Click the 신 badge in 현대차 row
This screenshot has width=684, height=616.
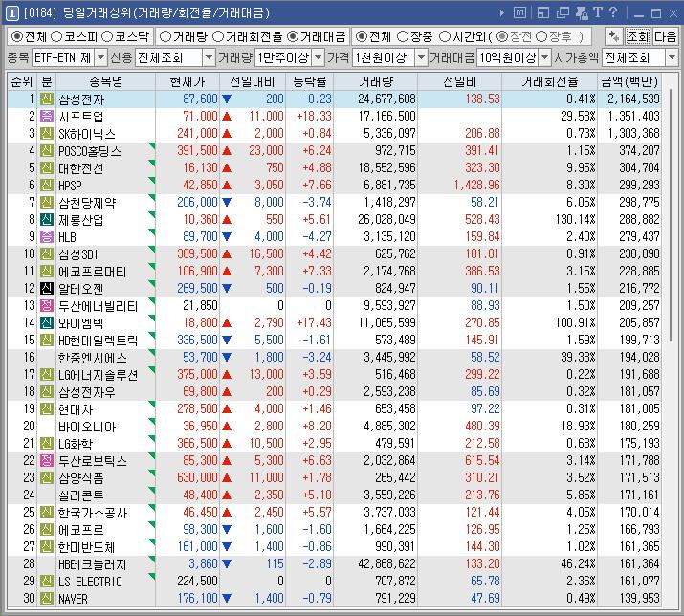pos(47,408)
